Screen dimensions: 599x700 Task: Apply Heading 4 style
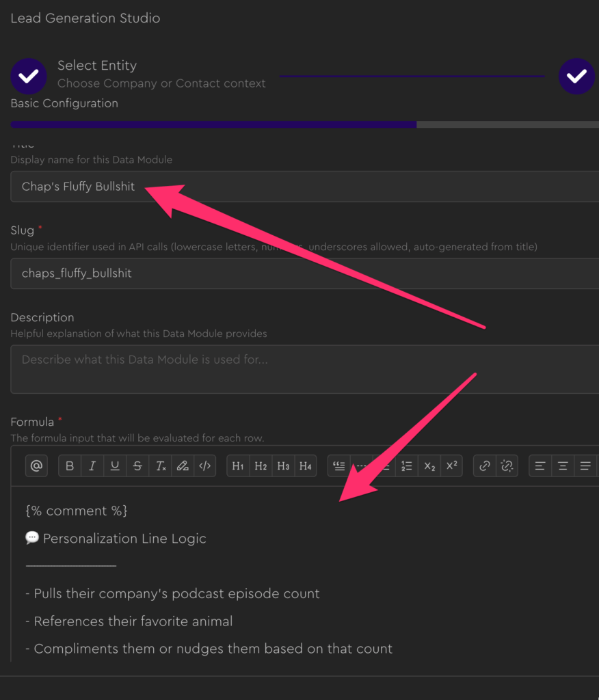306,466
